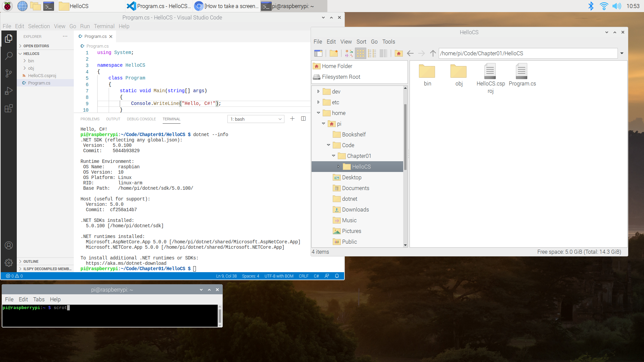Viewport: 644px width, 362px height.
Task: Open Source Control in activity bar
Action: (9, 73)
